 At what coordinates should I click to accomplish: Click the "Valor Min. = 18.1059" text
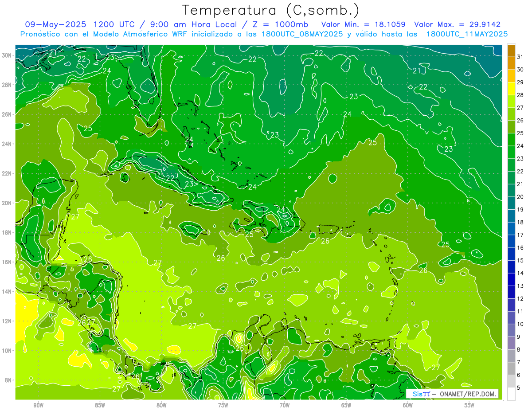tap(364, 24)
